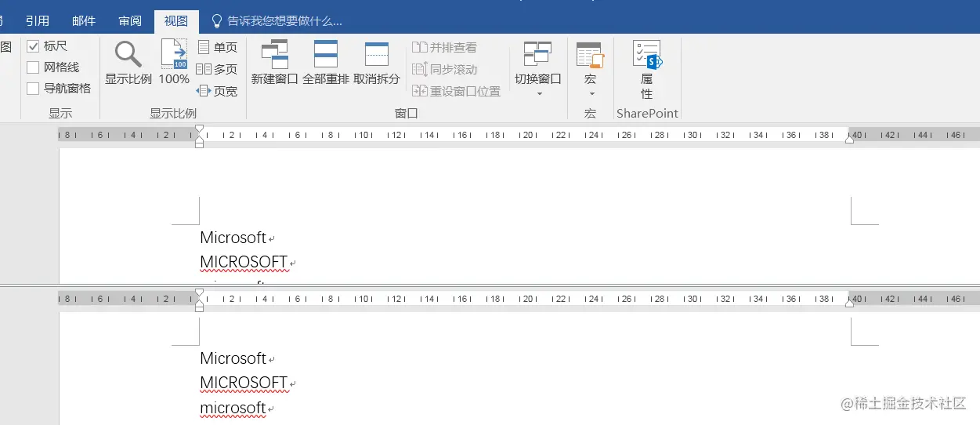Click the 告诉我您想要做什么 search box
The image size is (980, 425).
pyautogui.click(x=284, y=21)
